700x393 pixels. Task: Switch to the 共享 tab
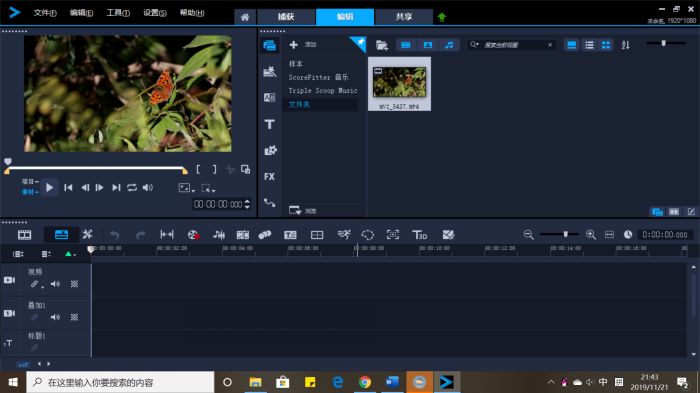click(404, 17)
